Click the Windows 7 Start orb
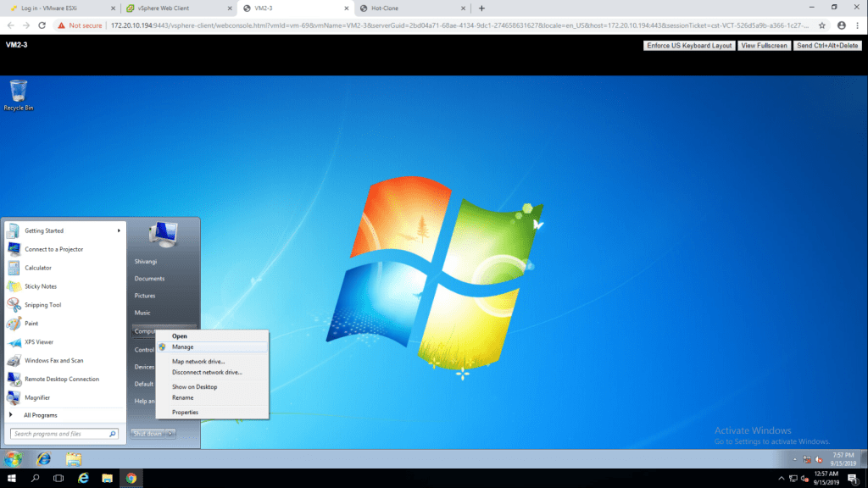This screenshot has width=868, height=488. (x=14, y=458)
